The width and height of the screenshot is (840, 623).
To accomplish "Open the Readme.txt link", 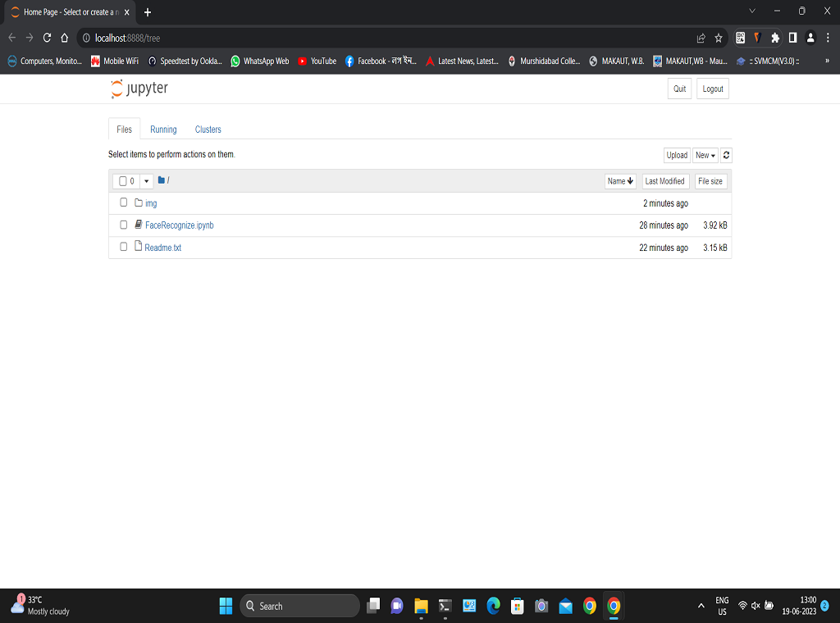I will [x=163, y=248].
